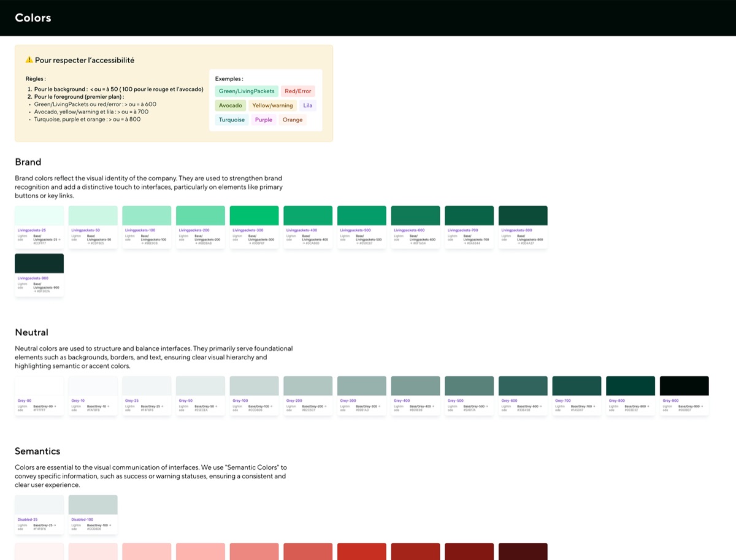The height and width of the screenshot is (560, 736).
Task: Click the 'Colors' page title
Action: 33,18
